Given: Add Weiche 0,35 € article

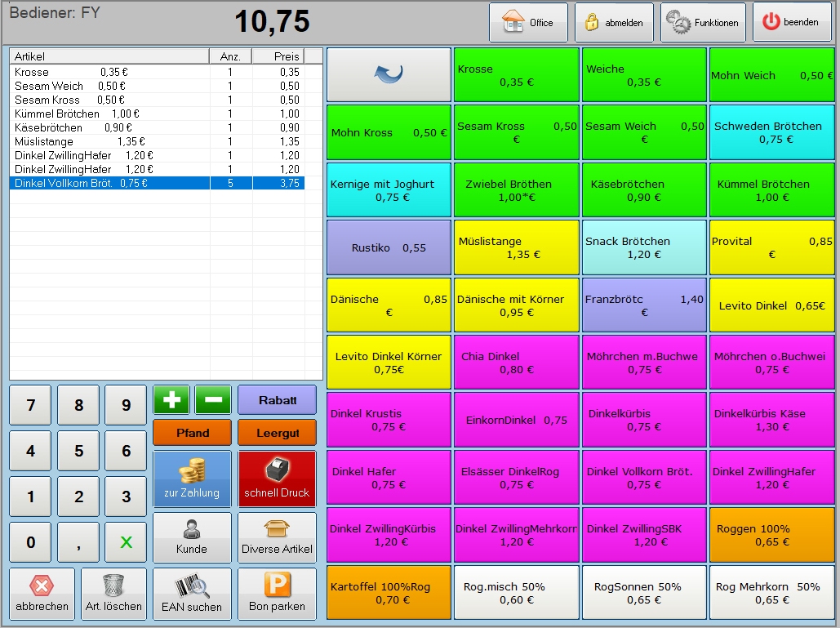Looking at the screenshot, I should 644,74.
